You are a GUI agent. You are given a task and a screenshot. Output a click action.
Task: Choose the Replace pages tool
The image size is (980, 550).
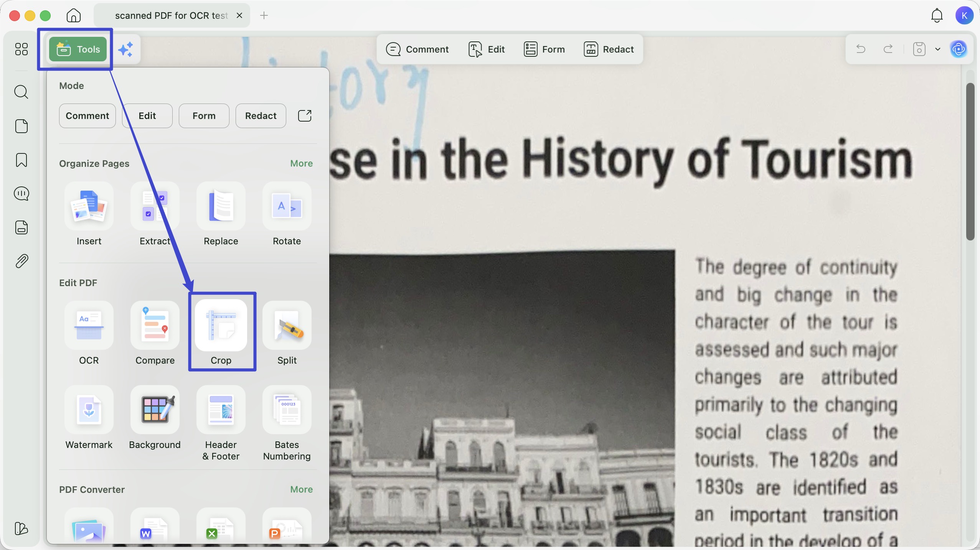tap(221, 214)
